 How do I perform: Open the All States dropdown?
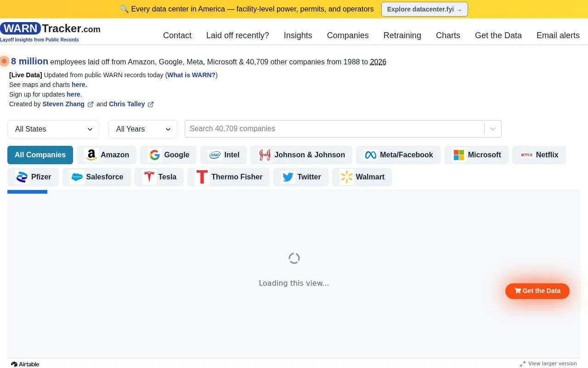point(53,129)
